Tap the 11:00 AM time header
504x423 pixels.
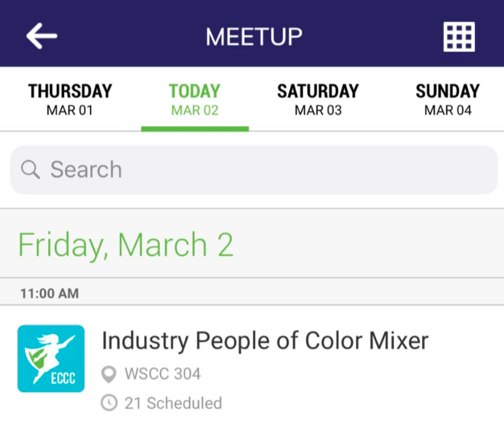[x=49, y=293]
